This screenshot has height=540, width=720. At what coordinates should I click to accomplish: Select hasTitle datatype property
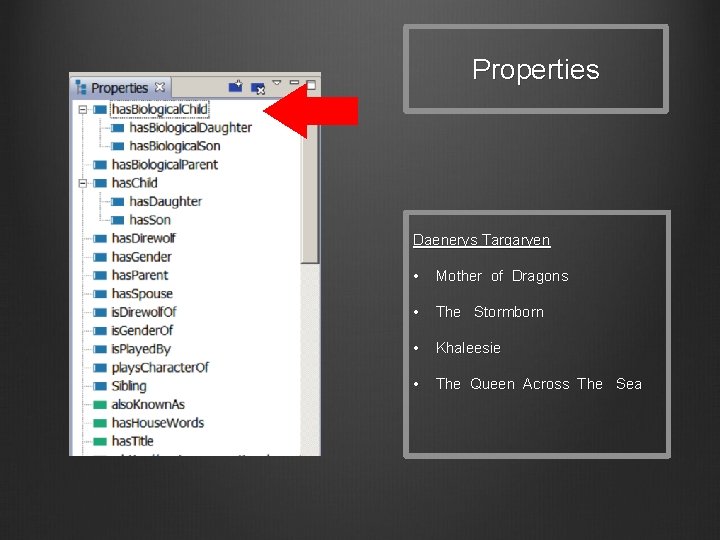(133, 441)
